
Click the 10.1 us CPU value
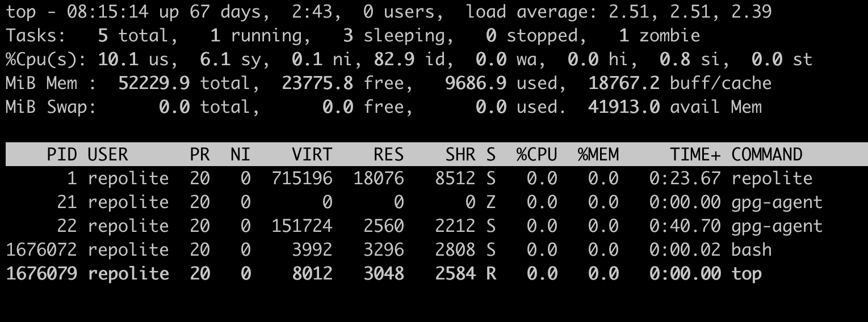133,60
